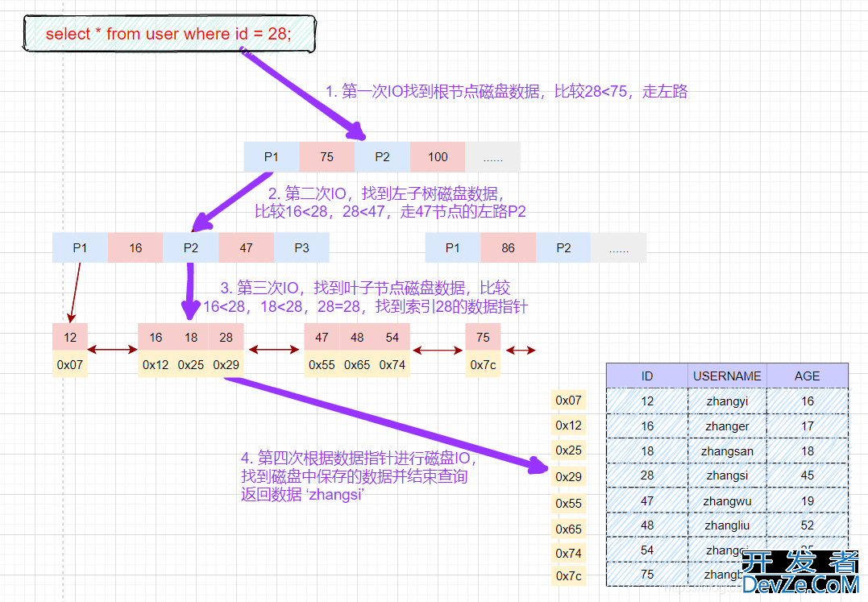Screen dimensions: 868x602
Task: Click the age cell 45 in zhangsi row
Action: click(808, 475)
